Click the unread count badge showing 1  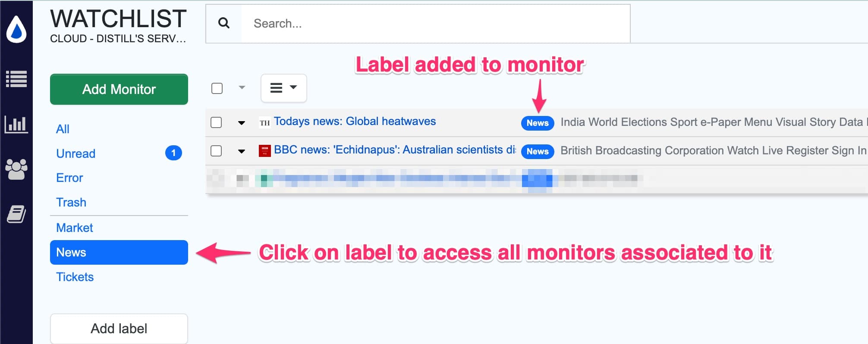[x=173, y=153]
